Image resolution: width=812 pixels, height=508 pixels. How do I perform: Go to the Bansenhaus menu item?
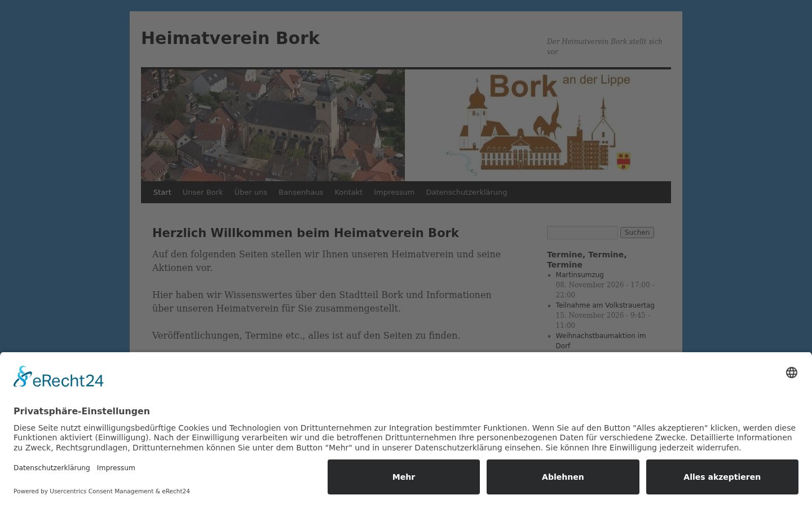(301, 192)
